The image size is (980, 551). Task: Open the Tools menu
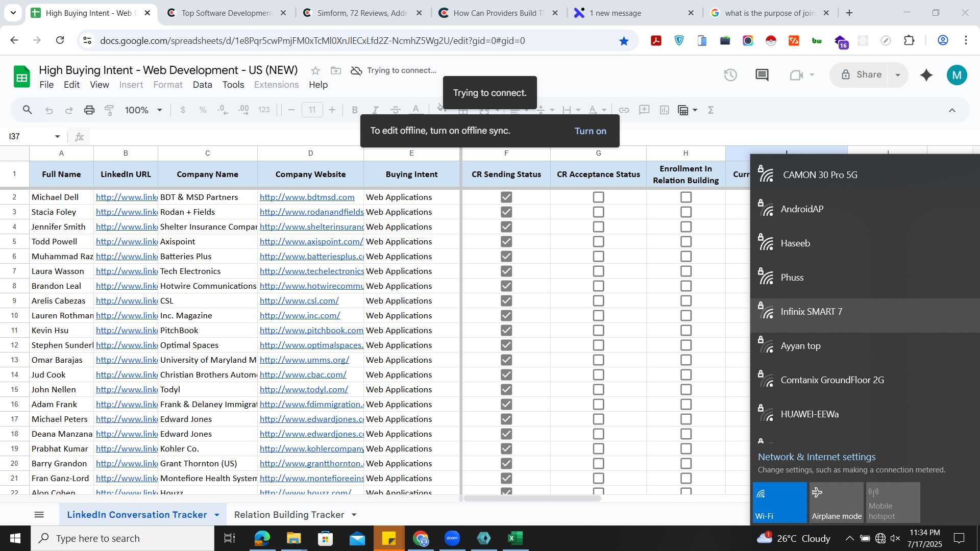[x=233, y=85]
